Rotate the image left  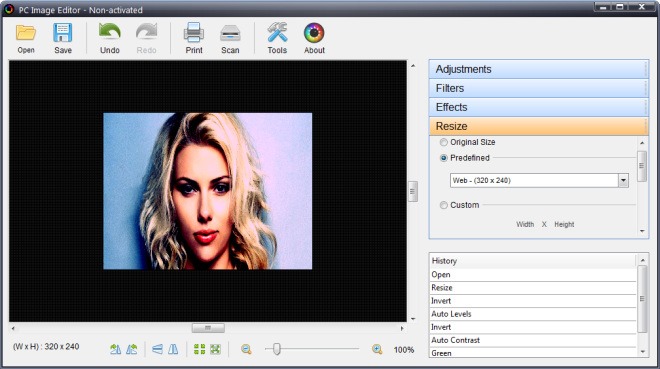115,349
